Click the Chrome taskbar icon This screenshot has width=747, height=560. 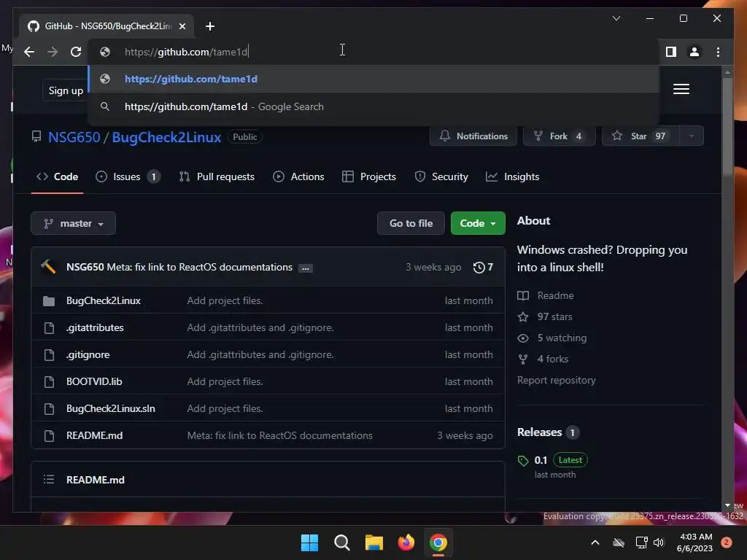pyautogui.click(x=438, y=542)
